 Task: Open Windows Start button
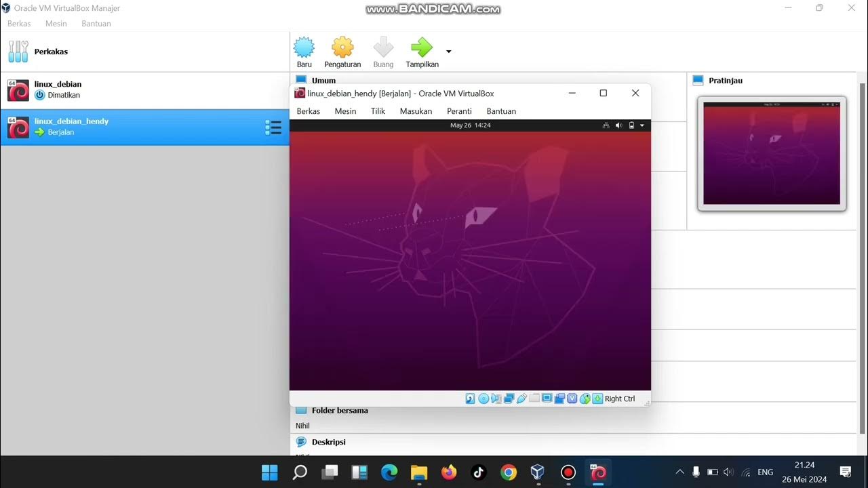269,472
